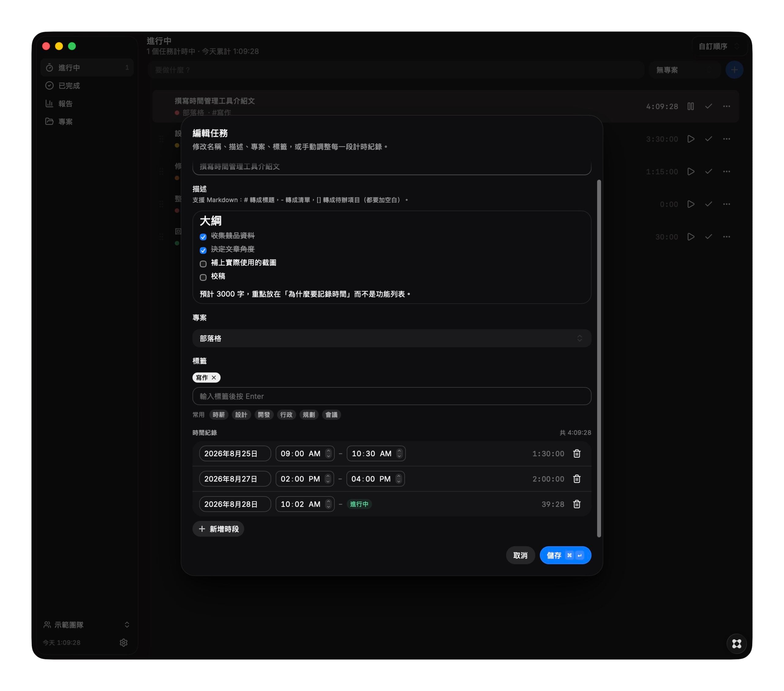Click the 新增時段 button
This screenshot has height=691, width=784.
[x=218, y=529]
